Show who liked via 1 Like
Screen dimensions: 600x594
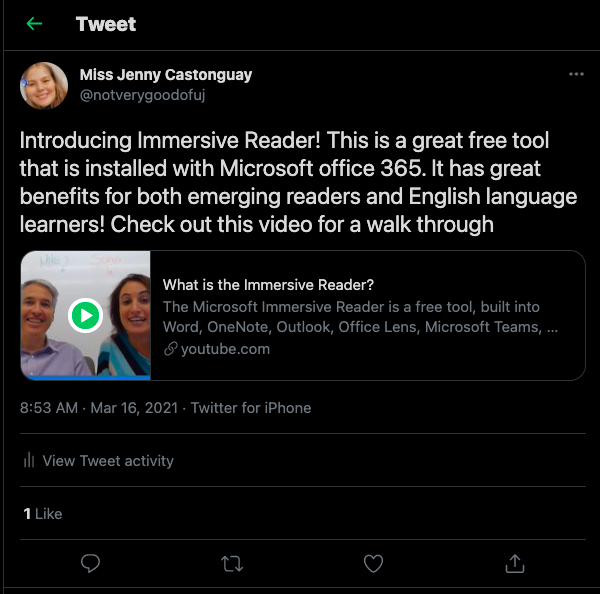[x=42, y=514]
